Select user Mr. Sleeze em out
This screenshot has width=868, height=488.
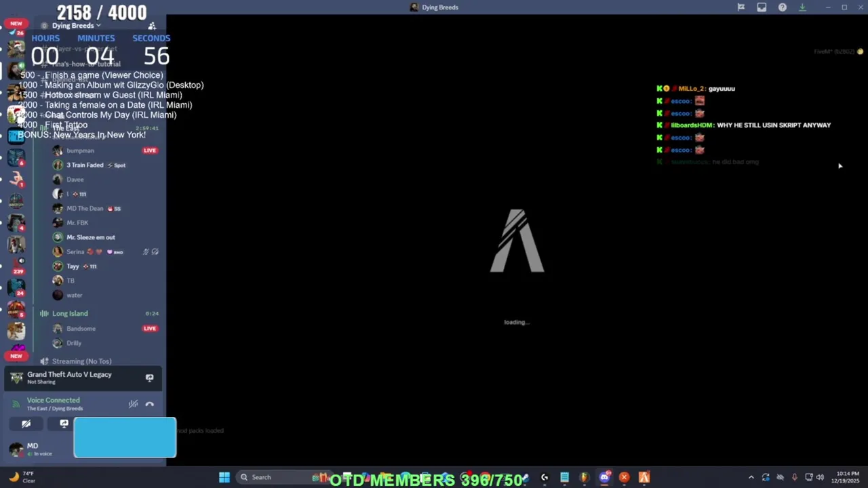(x=90, y=237)
